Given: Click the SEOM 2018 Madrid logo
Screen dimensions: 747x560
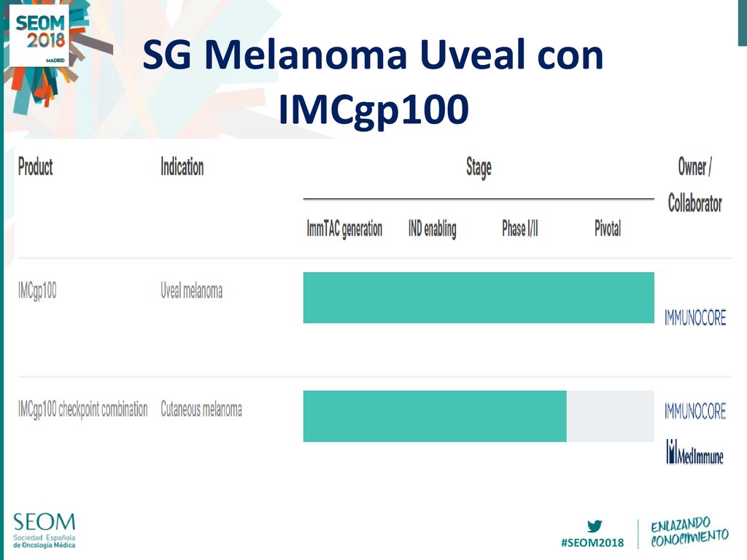Looking at the screenshot, I should pos(39,35).
